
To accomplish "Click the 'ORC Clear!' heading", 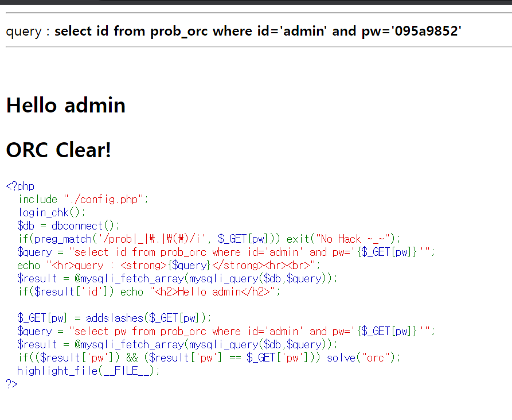I will click(58, 150).
